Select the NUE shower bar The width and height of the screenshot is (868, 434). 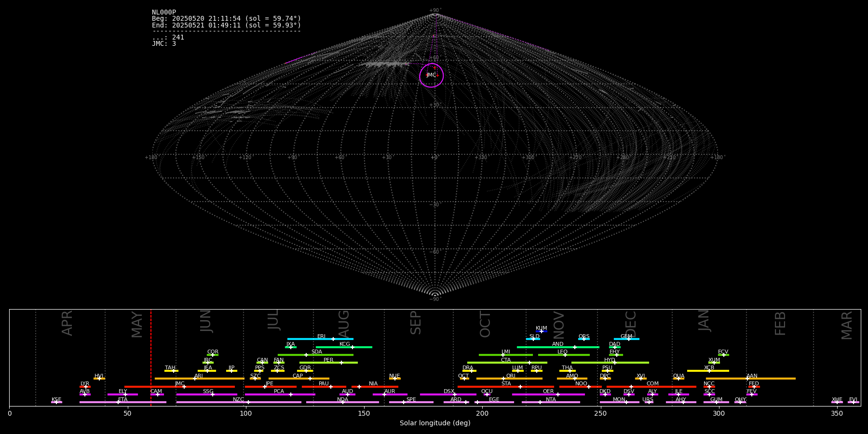coord(395,379)
